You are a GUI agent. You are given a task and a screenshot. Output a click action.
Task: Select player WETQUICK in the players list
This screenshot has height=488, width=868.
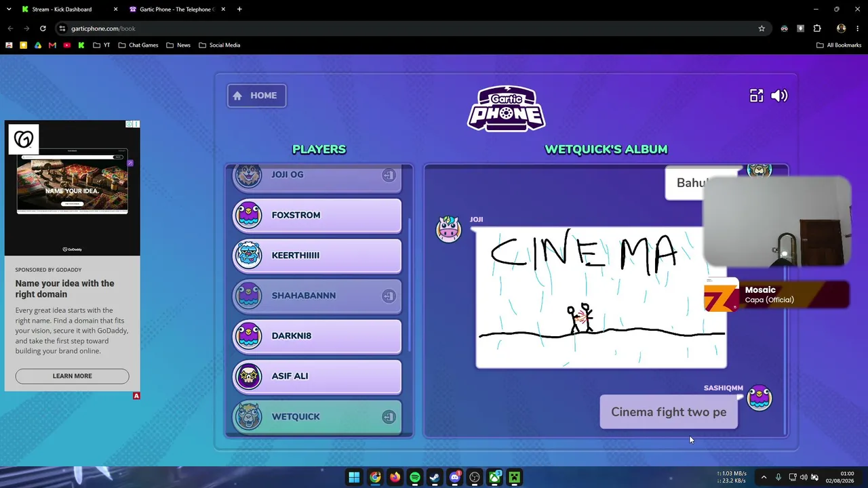tap(317, 417)
